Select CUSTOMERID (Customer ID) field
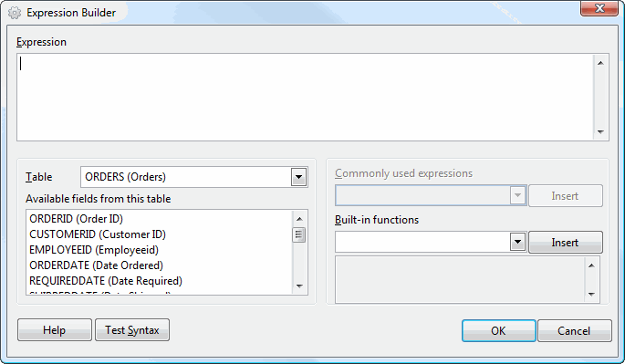625x364 pixels. (x=98, y=234)
